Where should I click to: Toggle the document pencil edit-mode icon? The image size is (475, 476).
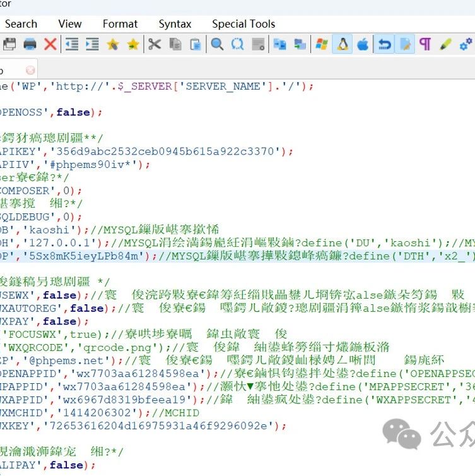click(x=405, y=44)
